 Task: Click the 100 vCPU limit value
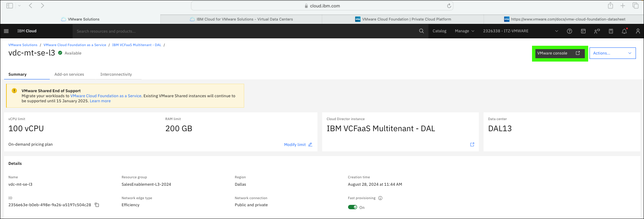pyautogui.click(x=26, y=129)
